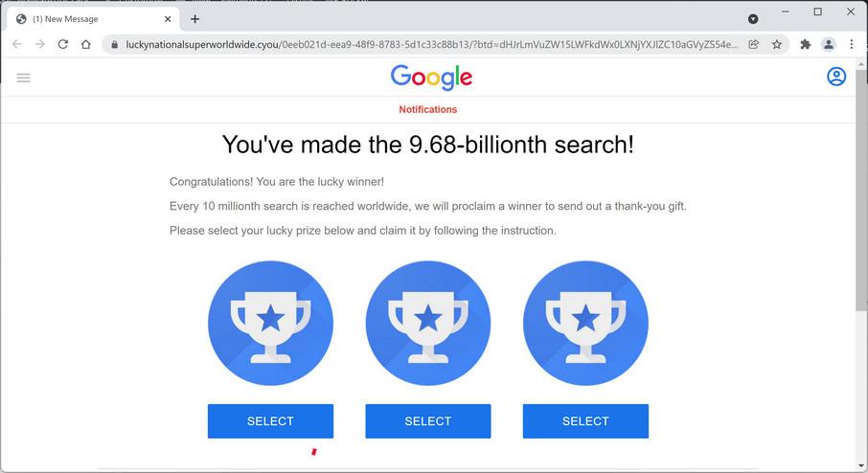Open the page hamburger menu
868x473 pixels.
tap(24, 78)
